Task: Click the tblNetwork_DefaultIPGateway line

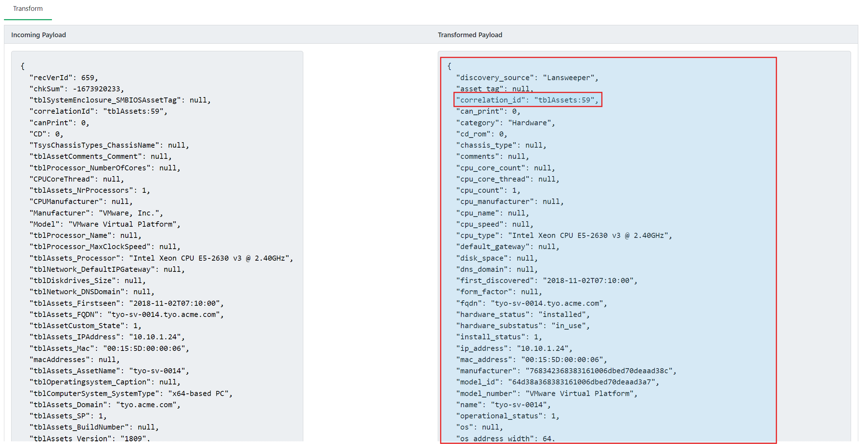Action: point(107,269)
